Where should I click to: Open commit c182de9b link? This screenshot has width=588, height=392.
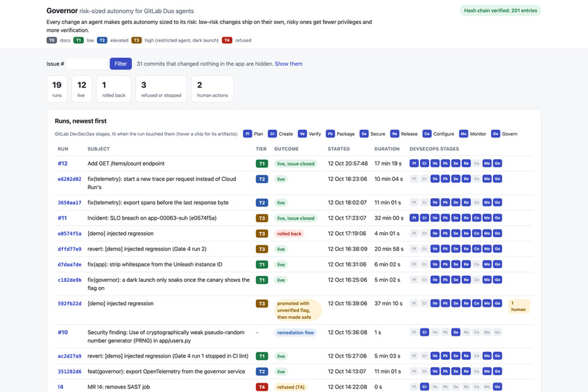[69, 280]
